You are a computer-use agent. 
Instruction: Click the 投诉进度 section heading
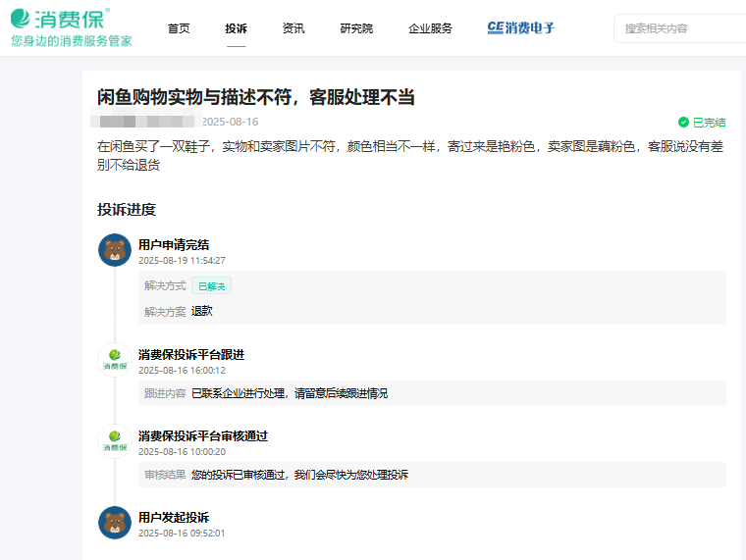pyautogui.click(x=127, y=210)
